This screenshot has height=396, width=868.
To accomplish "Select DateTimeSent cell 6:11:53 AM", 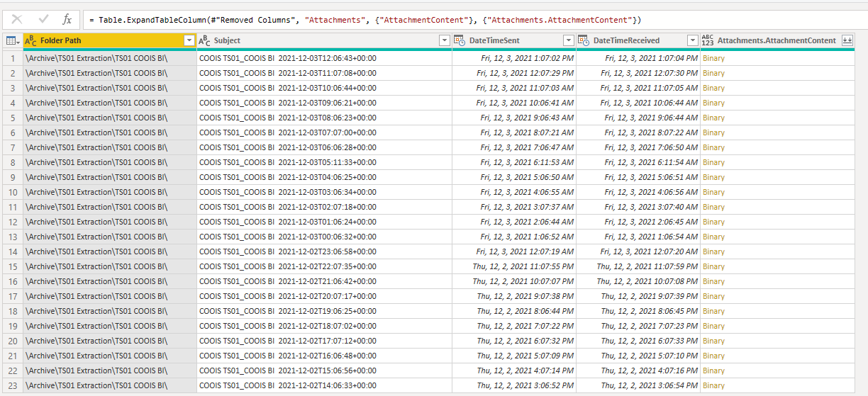I will click(514, 163).
